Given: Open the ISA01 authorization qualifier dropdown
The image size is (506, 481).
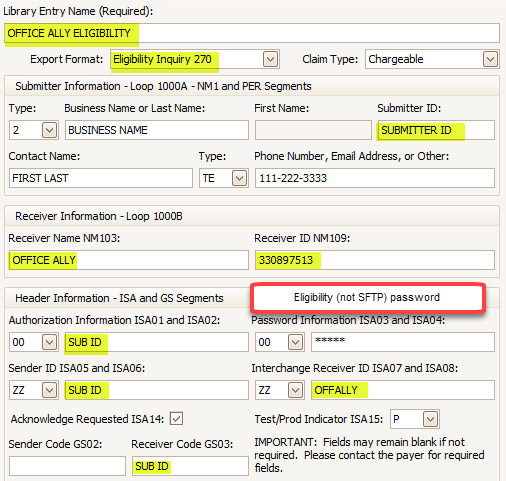Looking at the screenshot, I should tap(49, 342).
